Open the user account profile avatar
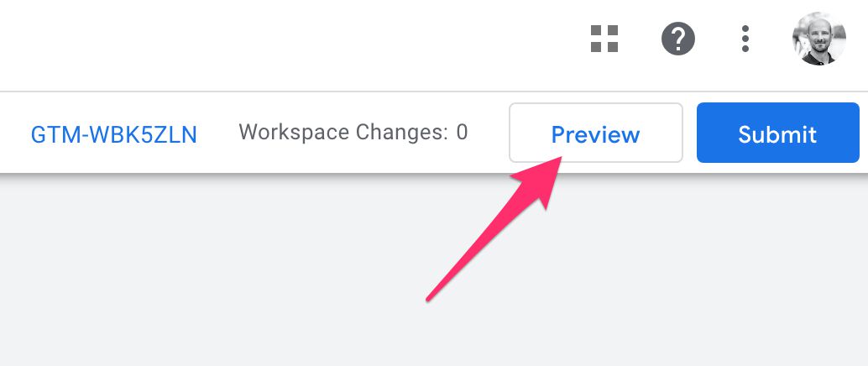The width and height of the screenshot is (868, 366). click(x=819, y=39)
